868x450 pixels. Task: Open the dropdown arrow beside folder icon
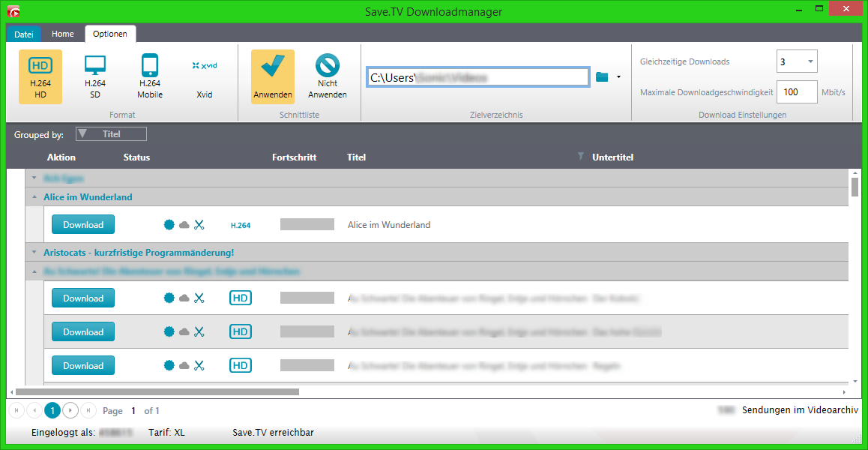tap(618, 76)
